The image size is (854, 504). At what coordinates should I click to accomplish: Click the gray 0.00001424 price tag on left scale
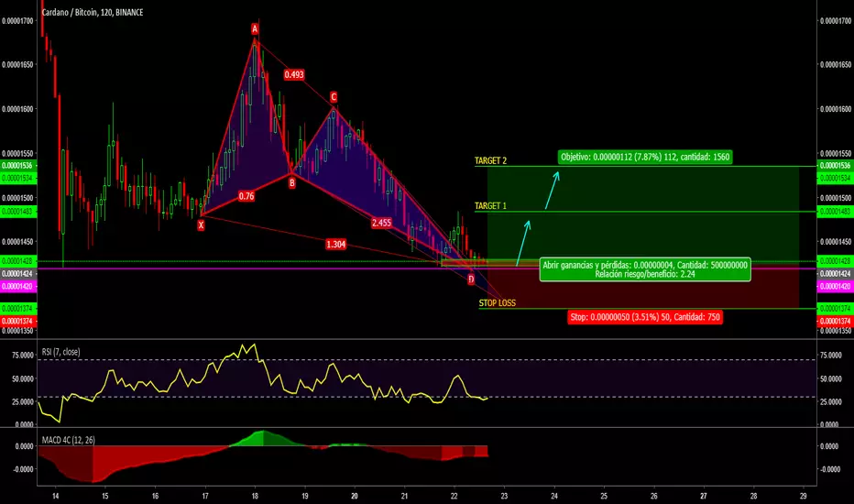(x=18, y=273)
